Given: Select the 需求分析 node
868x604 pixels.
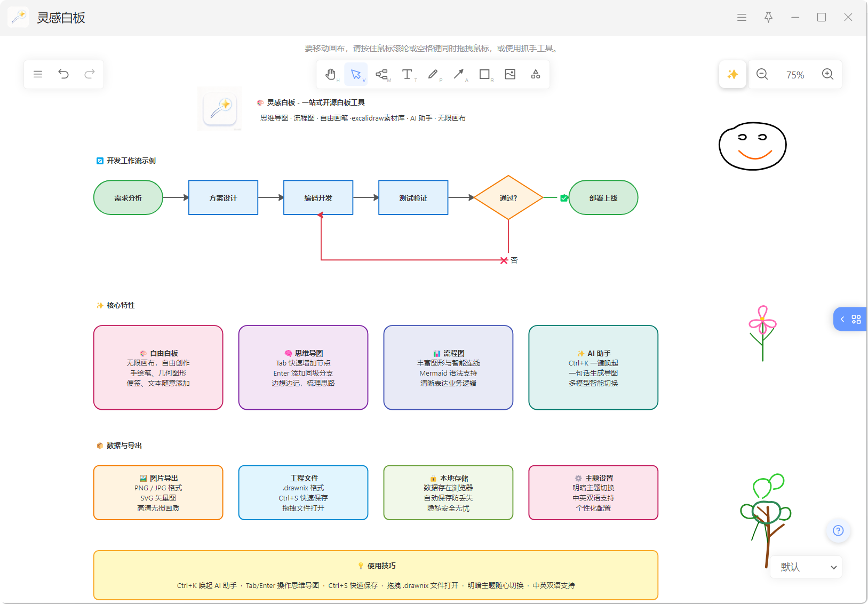Looking at the screenshot, I should click(128, 197).
